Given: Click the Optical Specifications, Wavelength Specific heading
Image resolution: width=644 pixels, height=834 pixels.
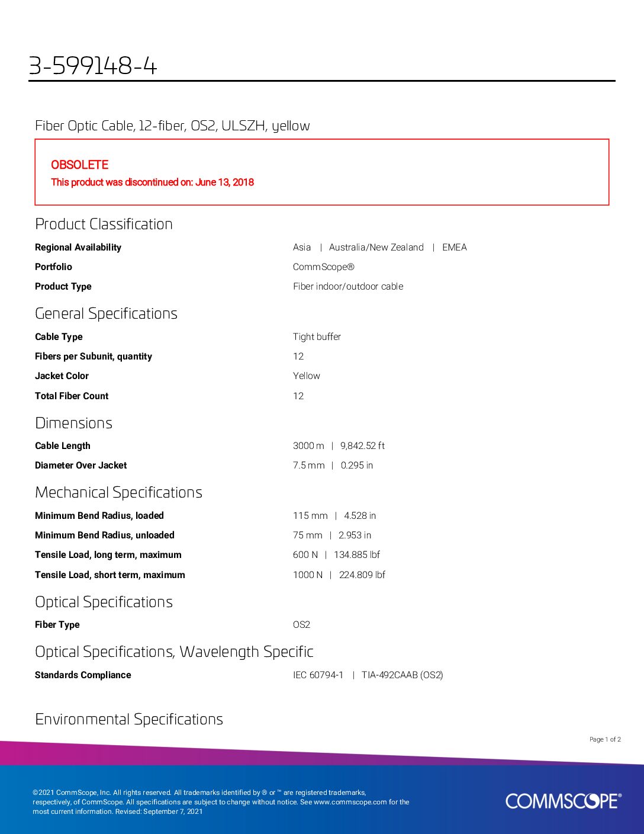Looking at the screenshot, I should point(174,652).
